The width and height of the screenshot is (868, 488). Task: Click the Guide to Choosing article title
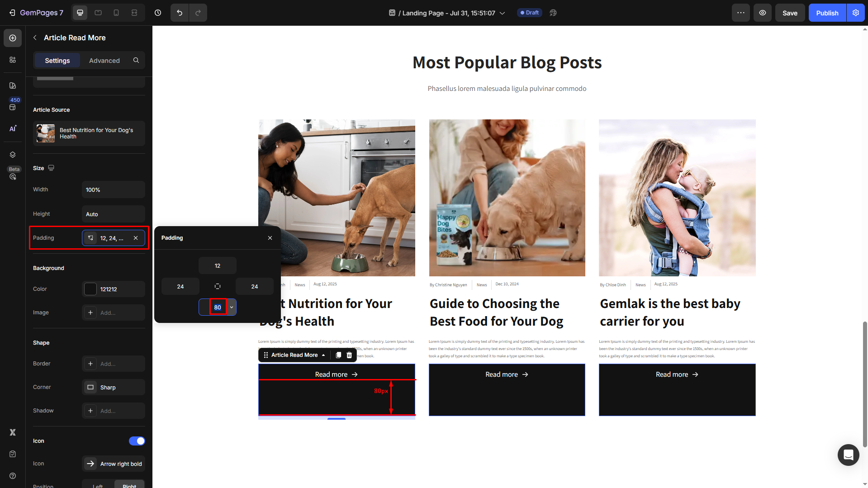click(x=497, y=312)
